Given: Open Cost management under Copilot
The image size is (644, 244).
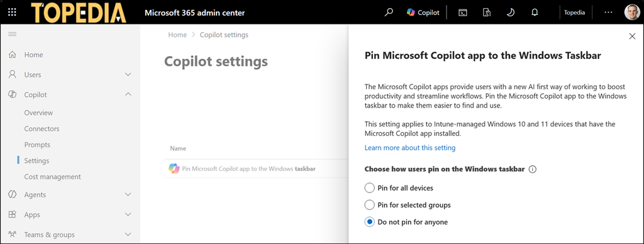Looking at the screenshot, I should [53, 177].
